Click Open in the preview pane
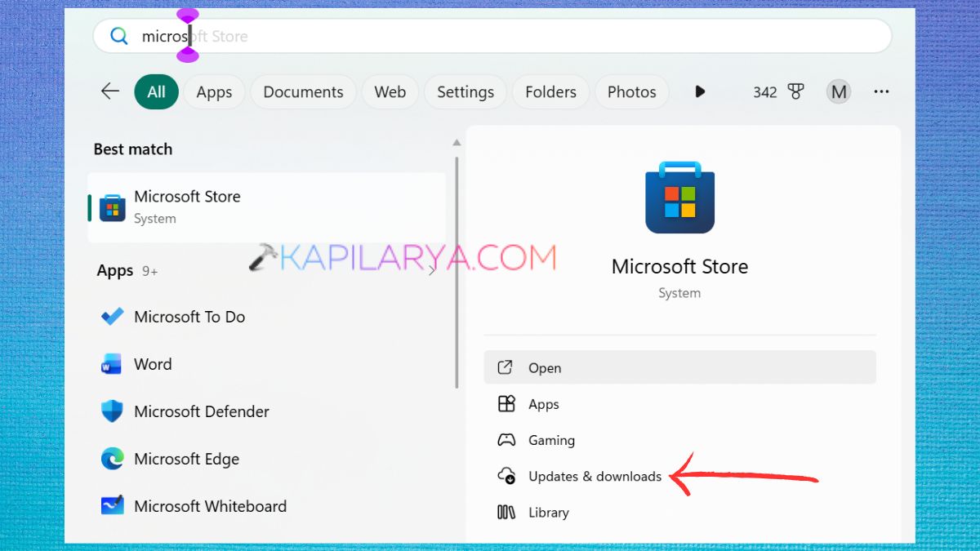 [679, 367]
